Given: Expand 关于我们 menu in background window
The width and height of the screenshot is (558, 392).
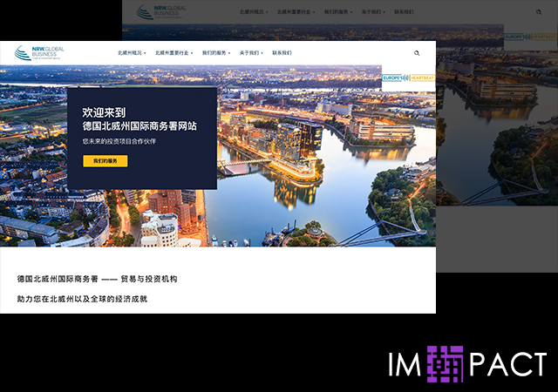Looking at the screenshot, I should (x=373, y=11).
